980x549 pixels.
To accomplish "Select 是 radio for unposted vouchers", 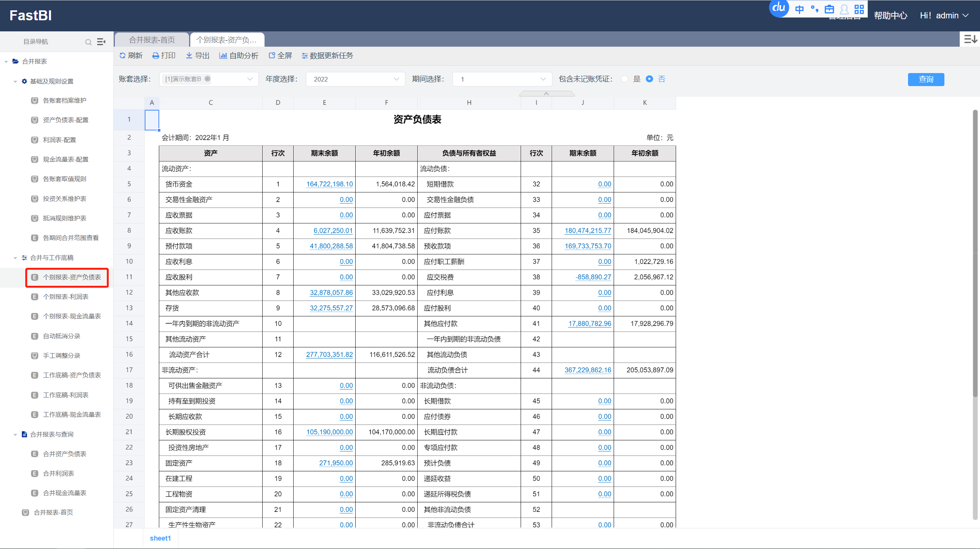I will pyautogui.click(x=625, y=79).
